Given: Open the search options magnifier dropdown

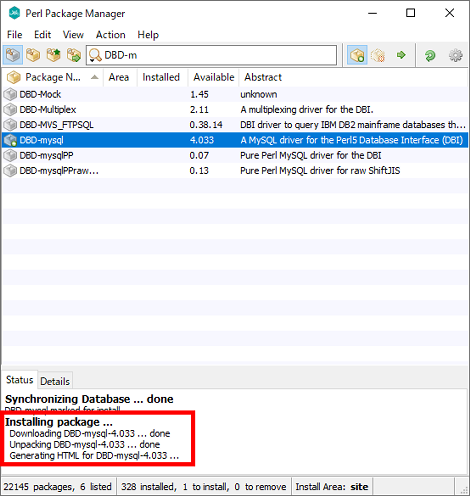Looking at the screenshot, I should (x=95, y=55).
